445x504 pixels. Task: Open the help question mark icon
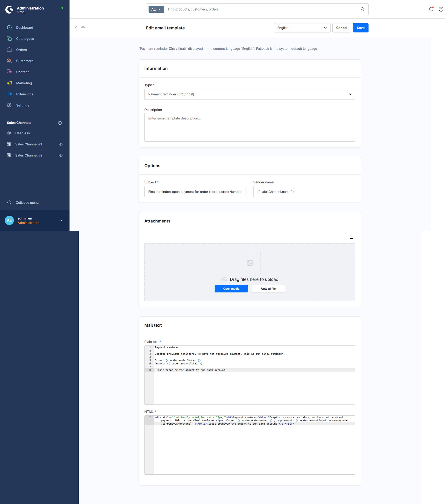click(441, 9)
